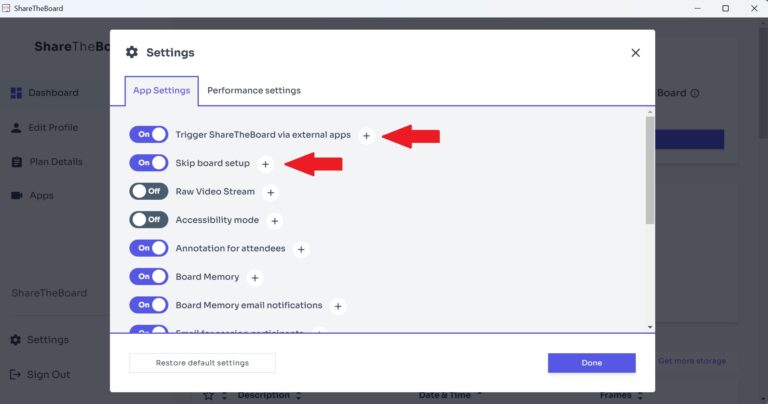
Task: Click the scroll down arrow in settings list
Action: 650,327
